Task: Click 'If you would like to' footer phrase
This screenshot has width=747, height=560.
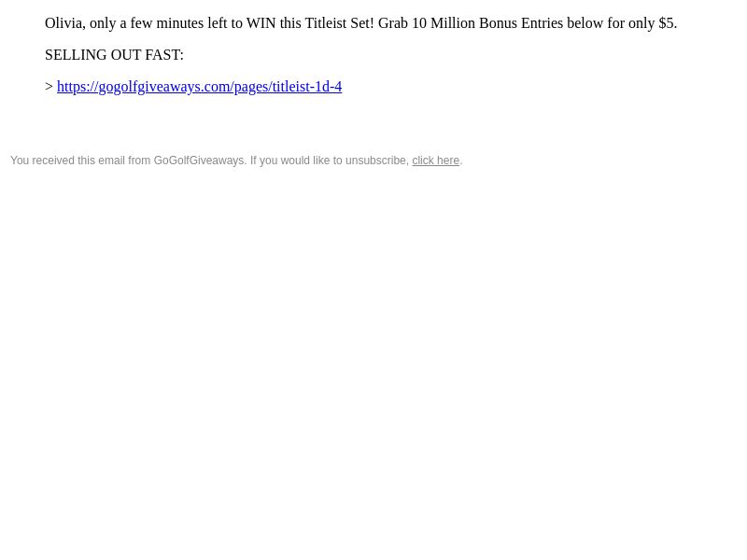Action: [x=296, y=161]
